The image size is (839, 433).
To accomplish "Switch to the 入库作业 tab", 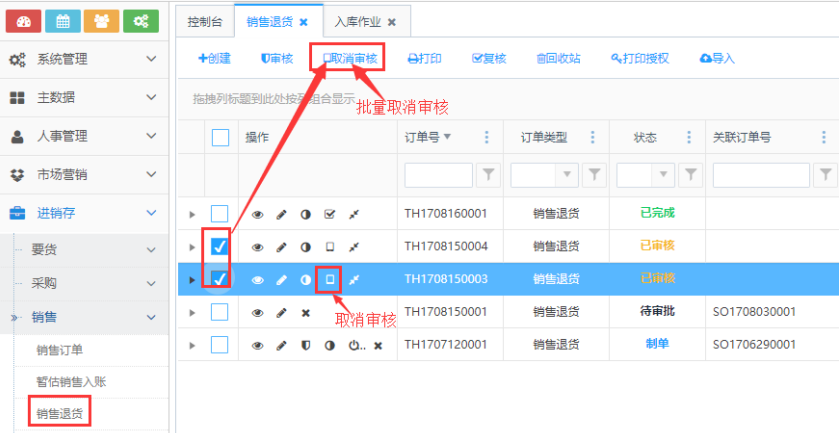I will (358, 20).
